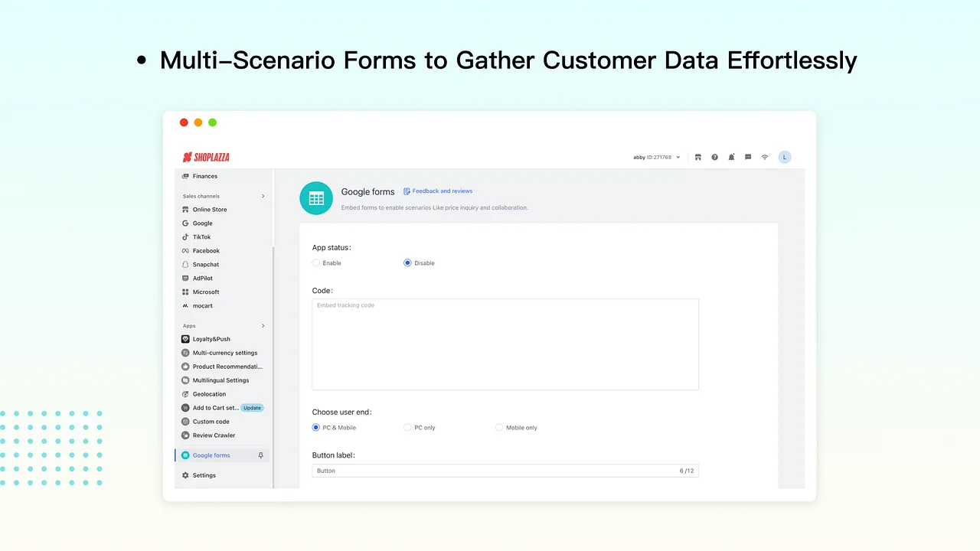Image resolution: width=980 pixels, height=551 pixels.
Task: Click the storefront icon in top bar
Action: (x=697, y=157)
